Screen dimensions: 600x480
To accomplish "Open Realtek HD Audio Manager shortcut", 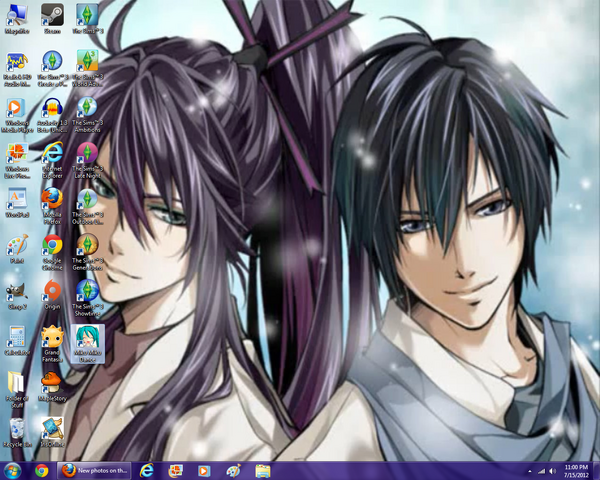I will (x=17, y=69).
